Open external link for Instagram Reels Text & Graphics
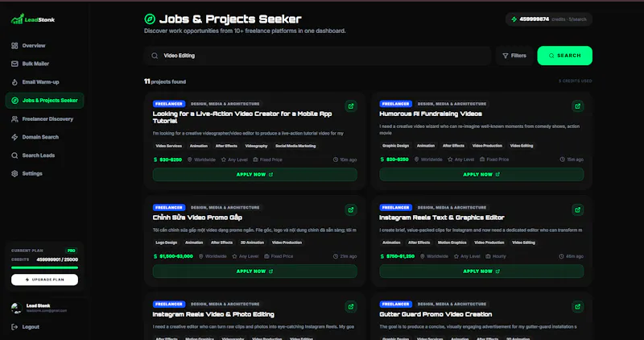The image size is (644, 340). pyautogui.click(x=577, y=209)
